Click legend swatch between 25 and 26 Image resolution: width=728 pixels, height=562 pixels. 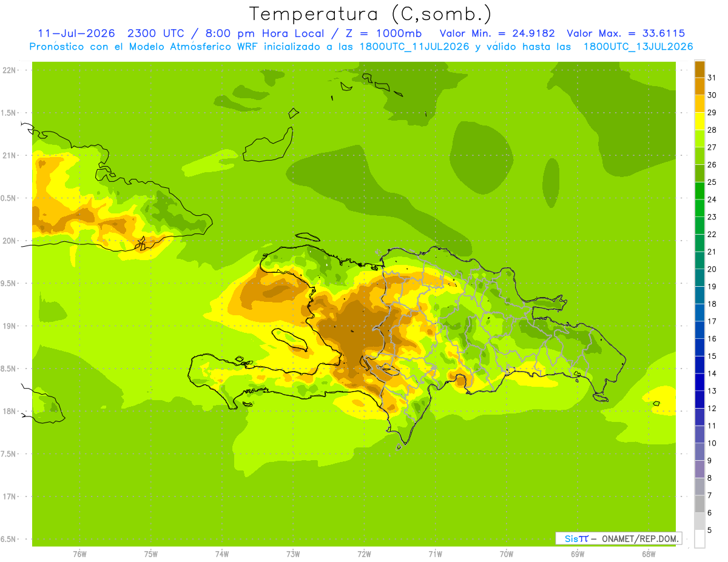(699, 173)
